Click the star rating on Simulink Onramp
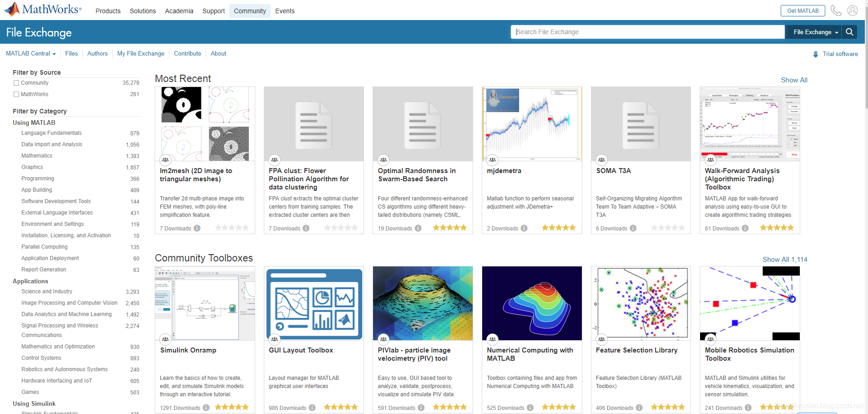 (x=232, y=407)
